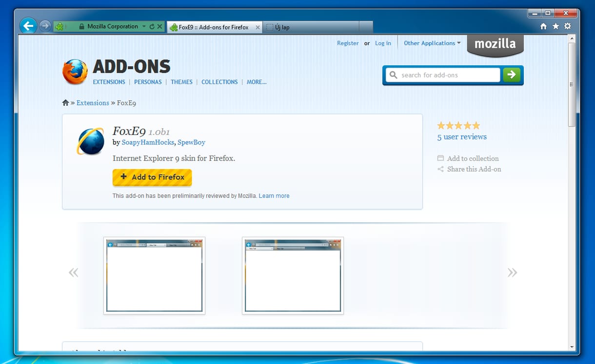The image size is (595, 364).
Task: Expand the Other Applications dropdown
Action: [432, 43]
